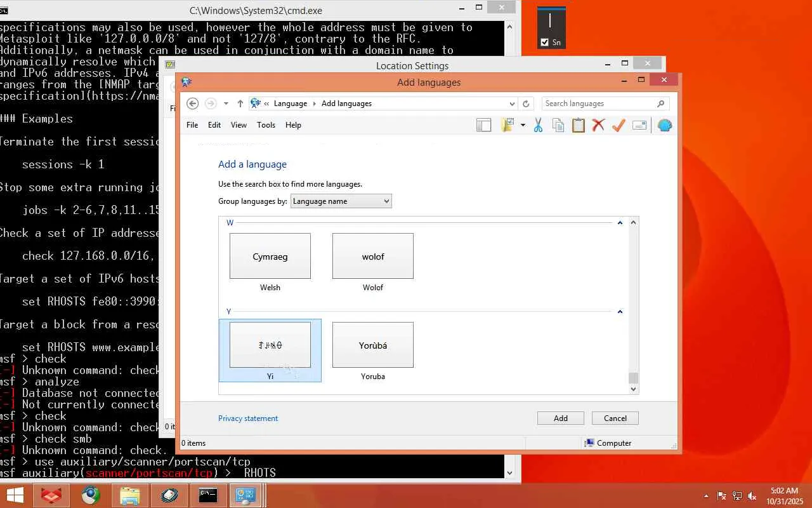Open File Explorer from the taskbar
812x508 pixels.
click(x=130, y=495)
